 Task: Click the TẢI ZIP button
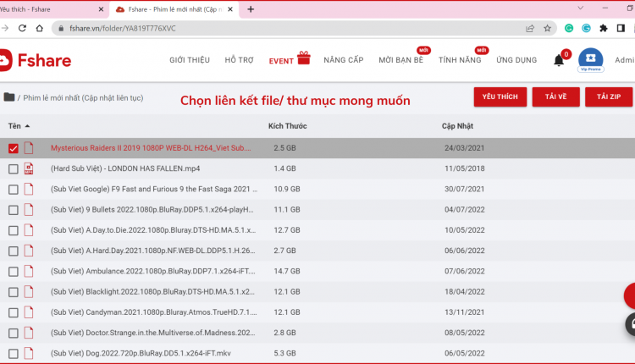pos(609,97)
